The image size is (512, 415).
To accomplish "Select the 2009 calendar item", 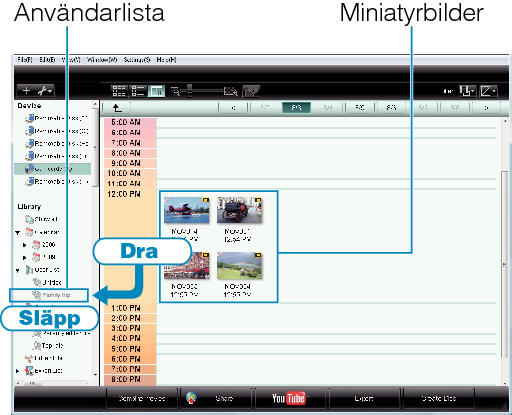I will pyautogui.click(x=49, y=245).
